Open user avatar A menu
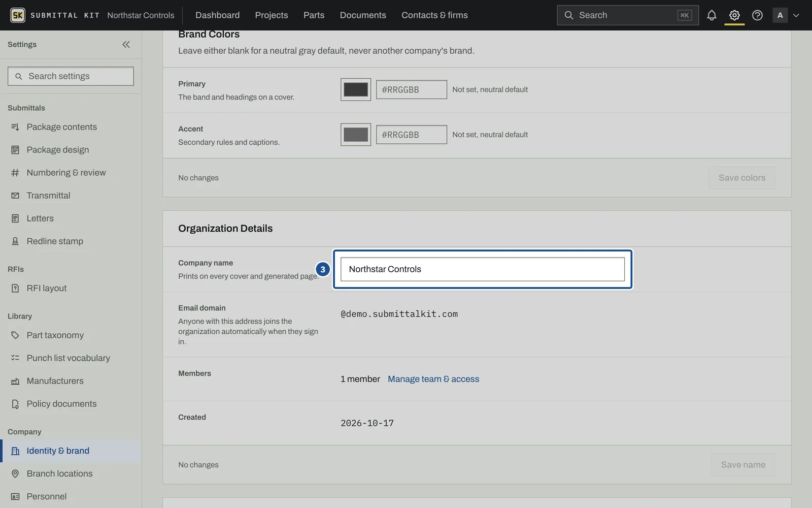Screen dimensions: 812x508 780,15
